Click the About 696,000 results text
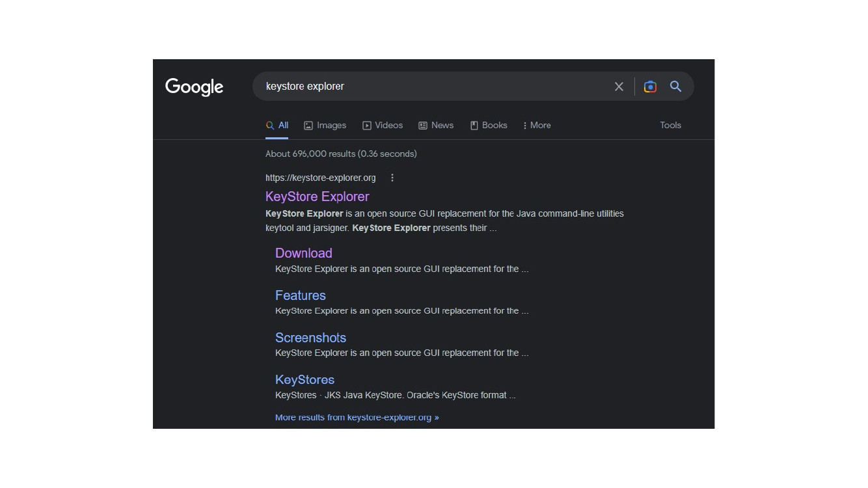This screenshot has width=868, height=488. click(x=341, y=154)
